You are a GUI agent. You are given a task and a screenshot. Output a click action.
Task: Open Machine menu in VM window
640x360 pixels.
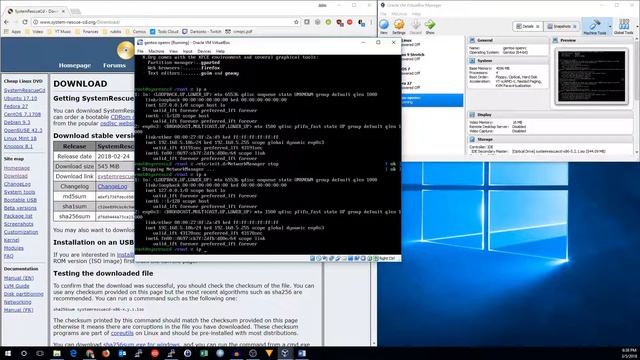pos(156,51)
